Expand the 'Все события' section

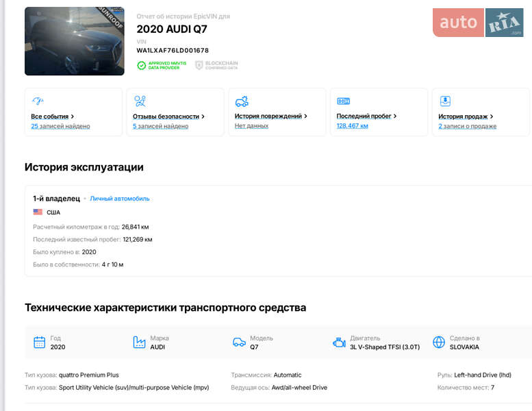point(52,116)
